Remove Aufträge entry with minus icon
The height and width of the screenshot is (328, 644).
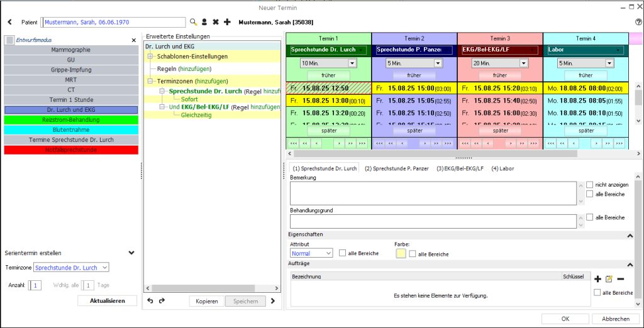tap(620, 279)
